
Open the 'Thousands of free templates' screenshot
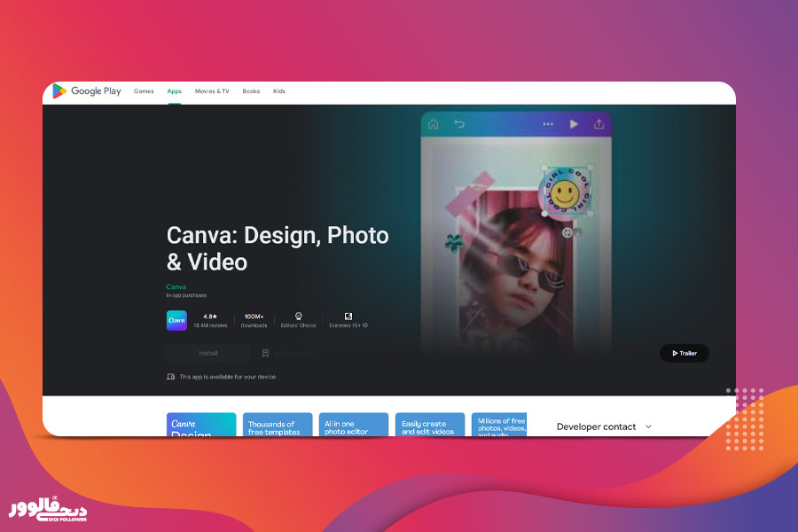click(x=278, y=425)
